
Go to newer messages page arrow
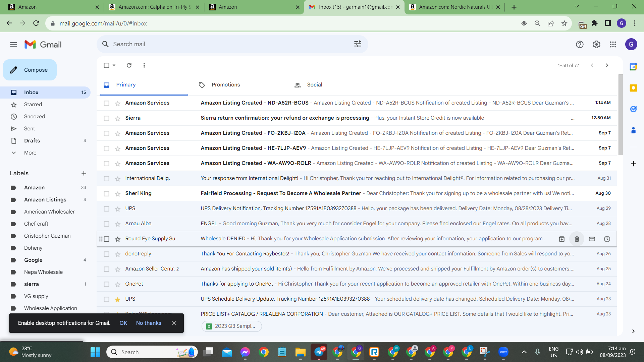(x=592, y=65)
